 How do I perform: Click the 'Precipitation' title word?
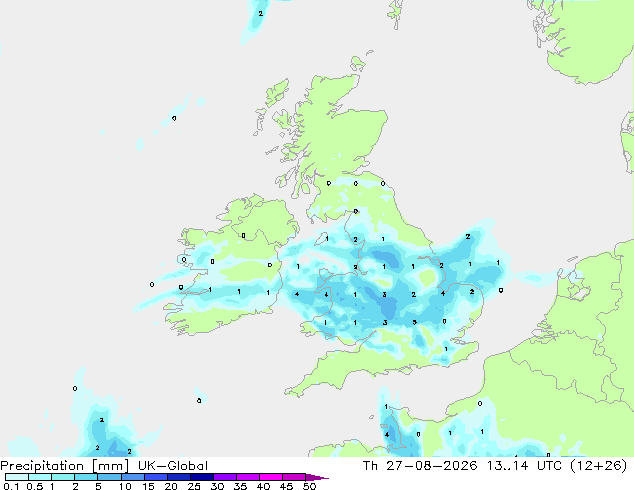(42, 466)
